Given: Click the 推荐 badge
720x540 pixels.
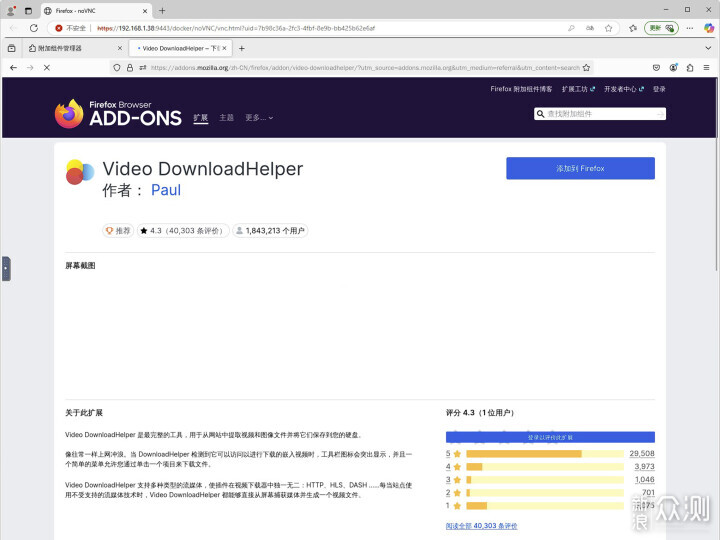Looking at the screenshot, I should (118, 231).
